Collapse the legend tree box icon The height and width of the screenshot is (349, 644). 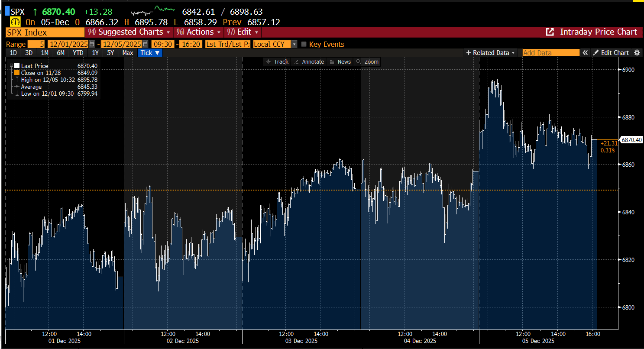point(10,66)
